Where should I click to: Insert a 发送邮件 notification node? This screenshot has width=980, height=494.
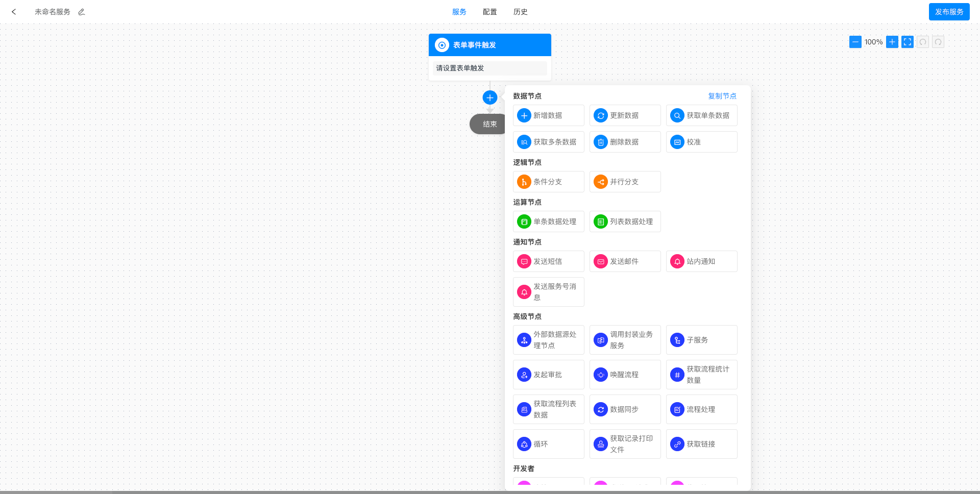point(625,261)
